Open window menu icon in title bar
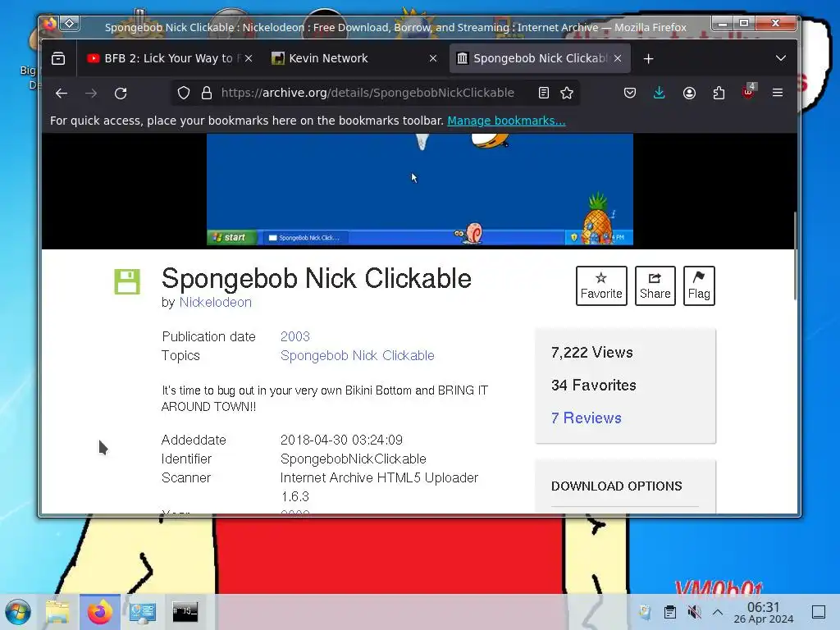840x630 pixels. click(x=69, y=23)
